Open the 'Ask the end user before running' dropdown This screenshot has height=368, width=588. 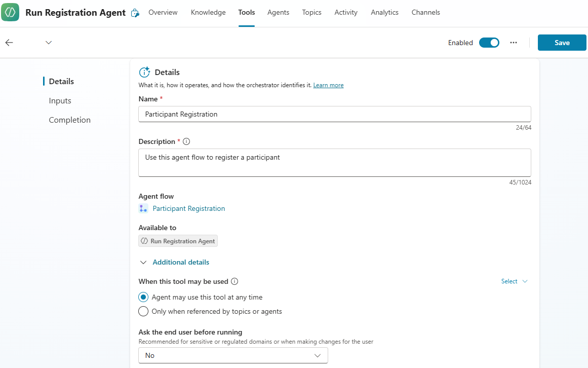tap(233, 355)
